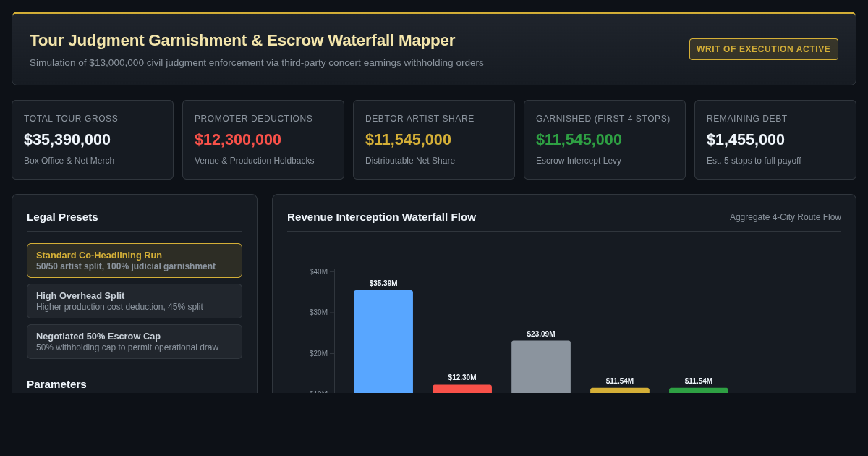Viewport: 868px width, 456px height.
Task: Click the Writ of Execution Active badge
Action: point(764,49)
